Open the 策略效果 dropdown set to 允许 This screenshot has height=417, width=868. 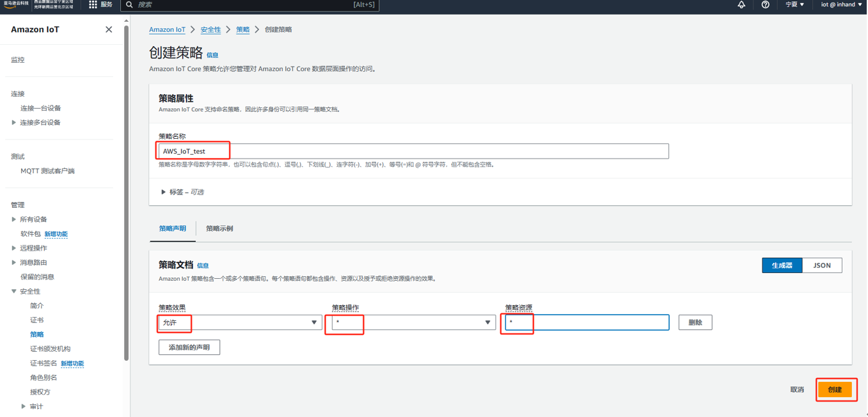(x=240, y=322)
